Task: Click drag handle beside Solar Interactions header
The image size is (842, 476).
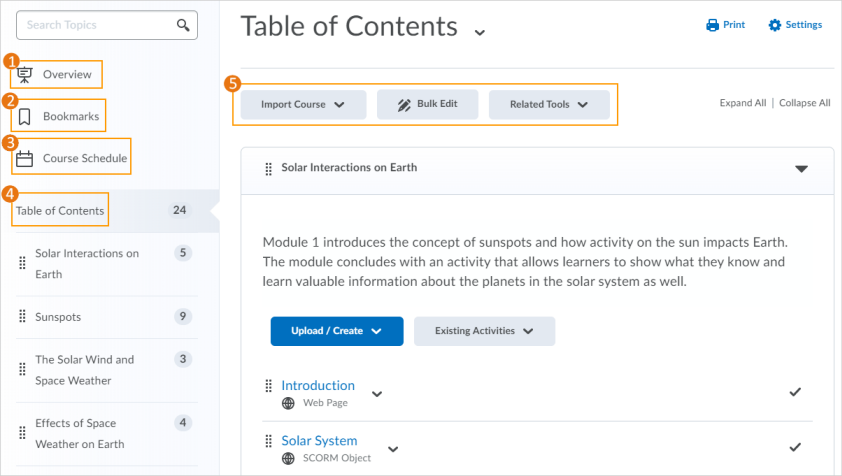Action: [x=268, y=169]
